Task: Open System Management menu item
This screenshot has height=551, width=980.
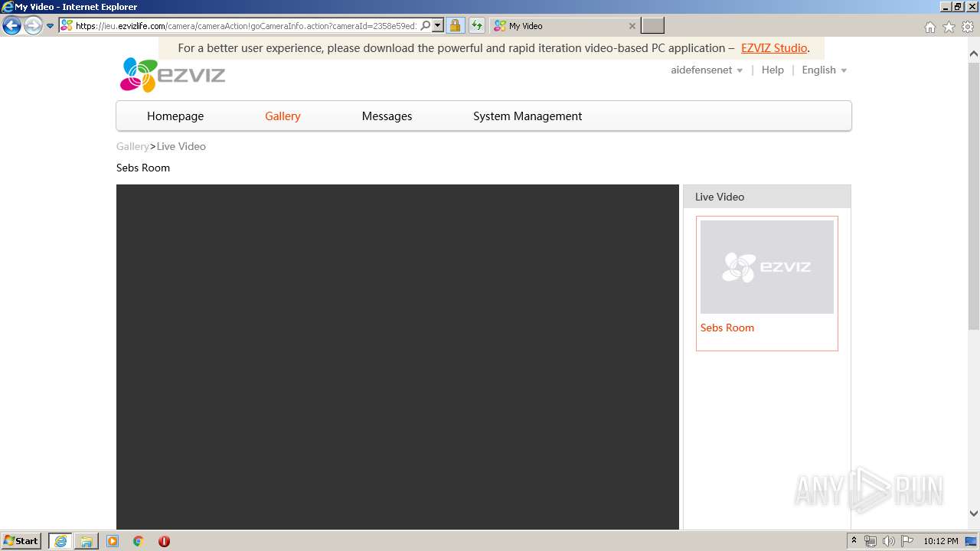Action: click(x=528, y=116)
